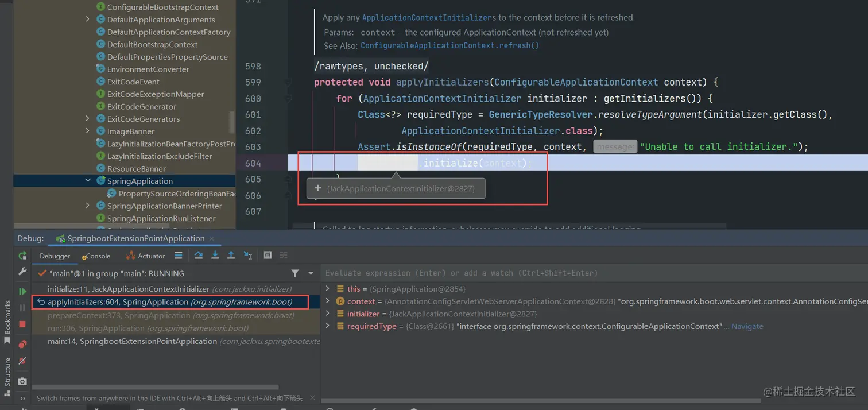Collapse the SpringApplication tree node
The height and width of the screenshot is (410, 868).
coord(88,181)
